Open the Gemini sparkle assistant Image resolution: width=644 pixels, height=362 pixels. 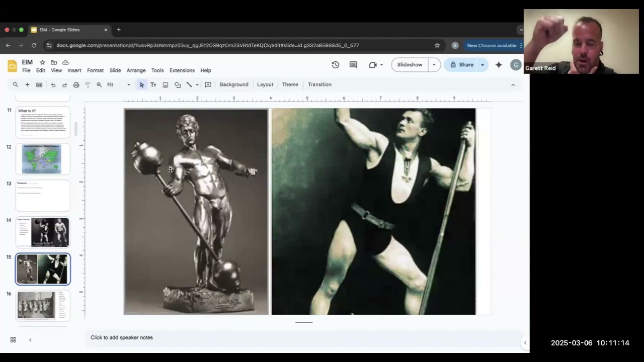point(499,65)
